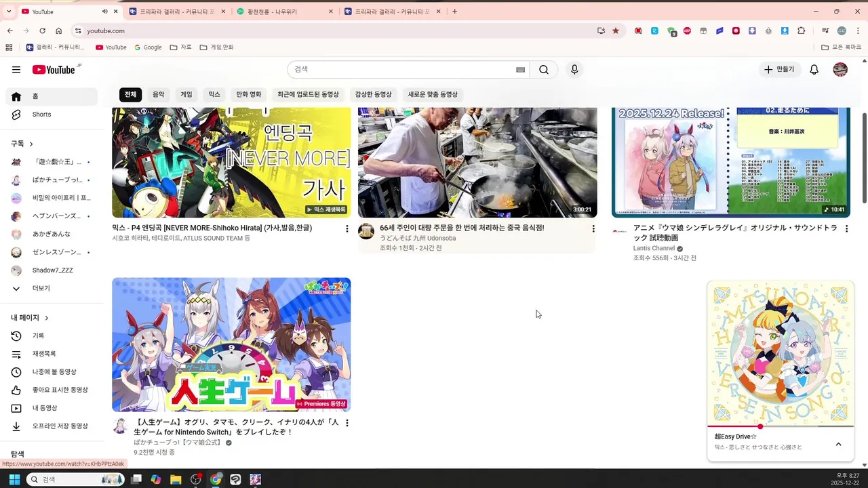Start voice search with microphone
The height and width of the screenshot is (488, 868).
click(574, 70)
